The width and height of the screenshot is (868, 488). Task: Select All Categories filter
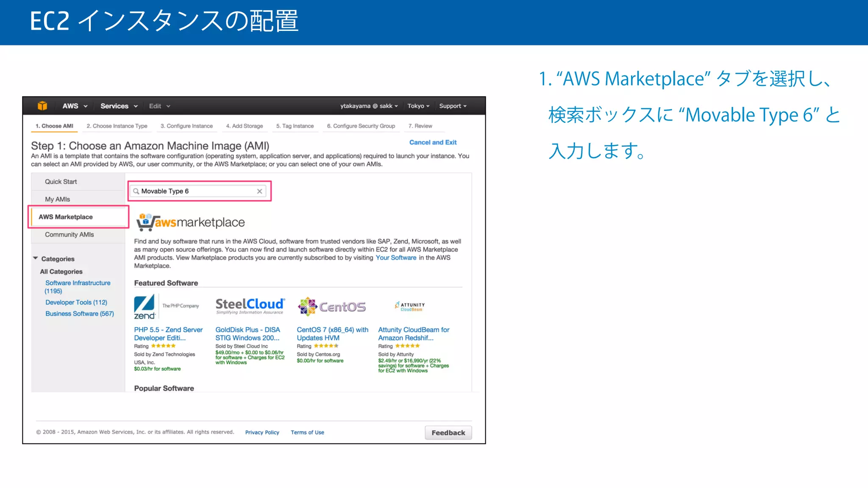coord(61,272)
